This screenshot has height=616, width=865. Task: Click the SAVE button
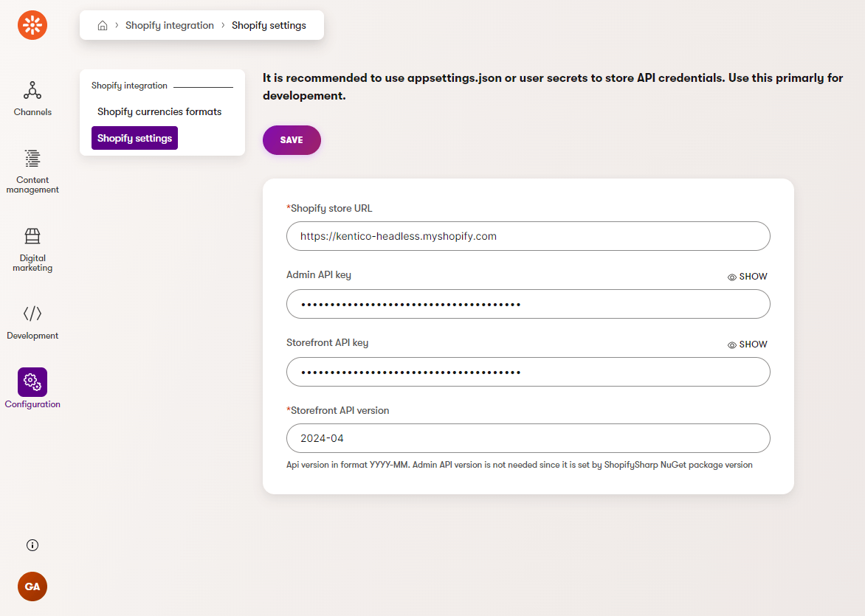point(292,140)
